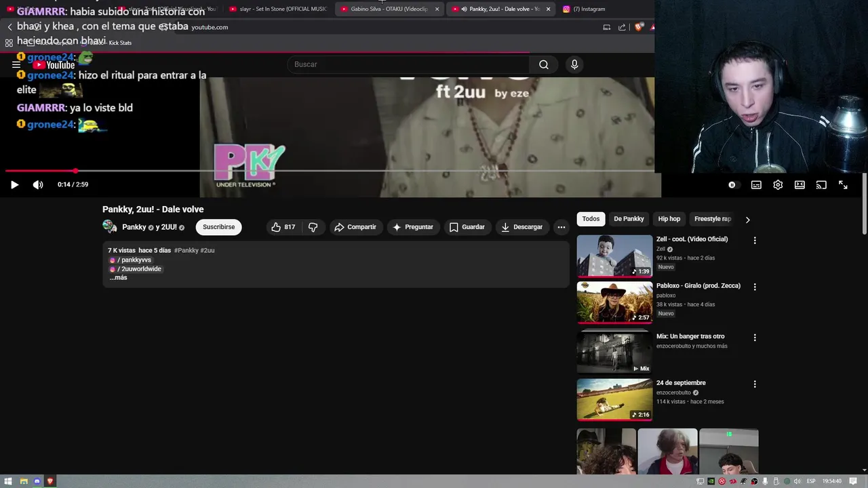Enable subtitles with the captions icon
The image size is (868, 488).
point(756,185)
